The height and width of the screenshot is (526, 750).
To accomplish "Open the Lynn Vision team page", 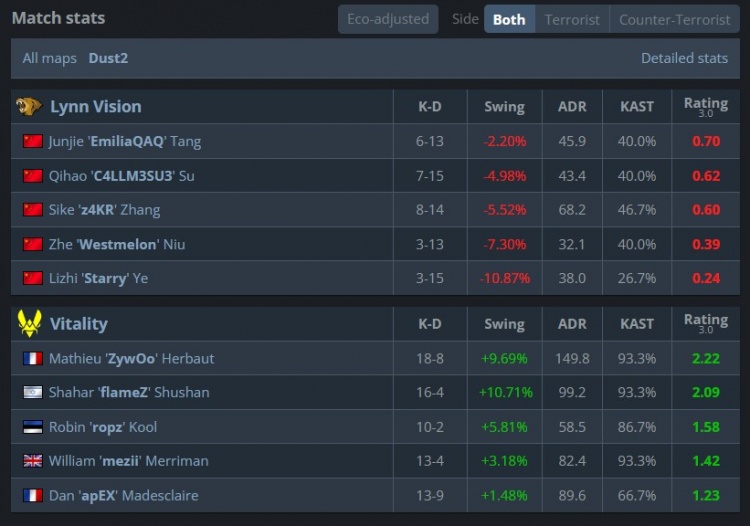I will 96,106.
